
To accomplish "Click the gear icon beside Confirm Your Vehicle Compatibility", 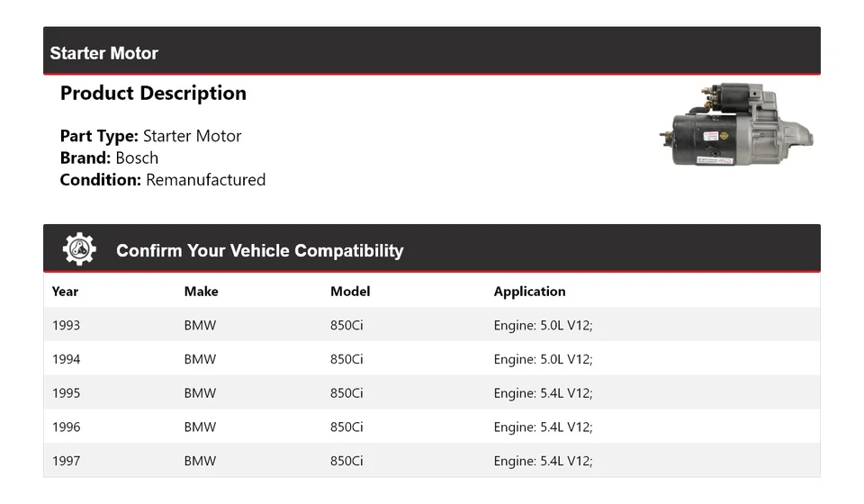I will coord(79,249).
